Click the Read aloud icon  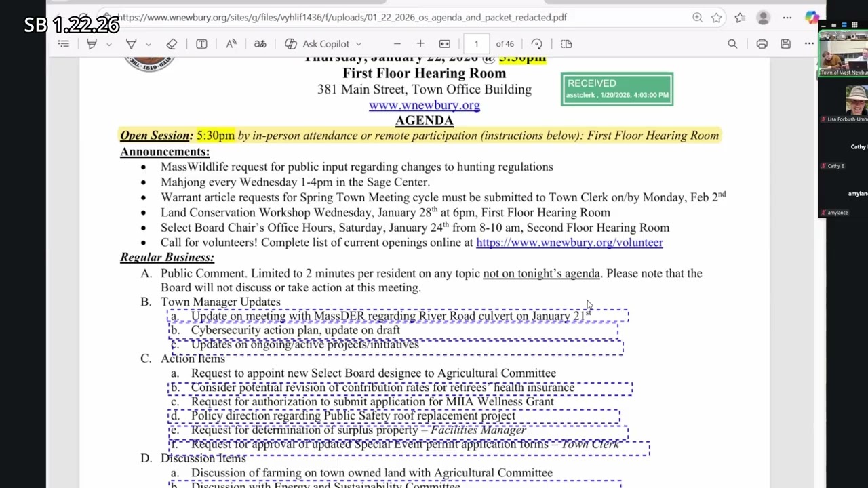tap(231, 44)
